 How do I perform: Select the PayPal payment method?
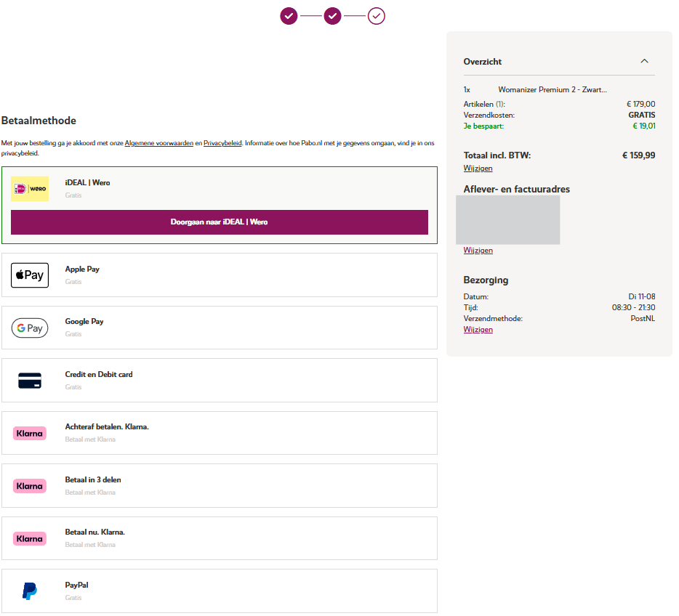pos(220,591)
